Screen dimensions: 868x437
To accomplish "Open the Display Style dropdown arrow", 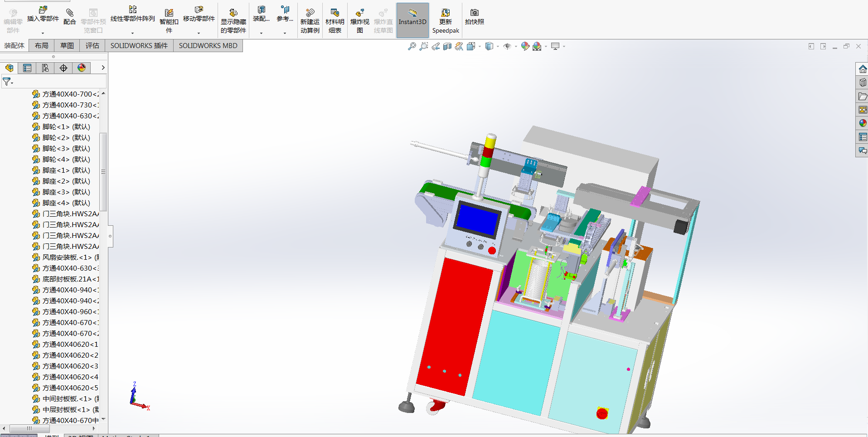I will pyautogui.click(x=498, y=46).
